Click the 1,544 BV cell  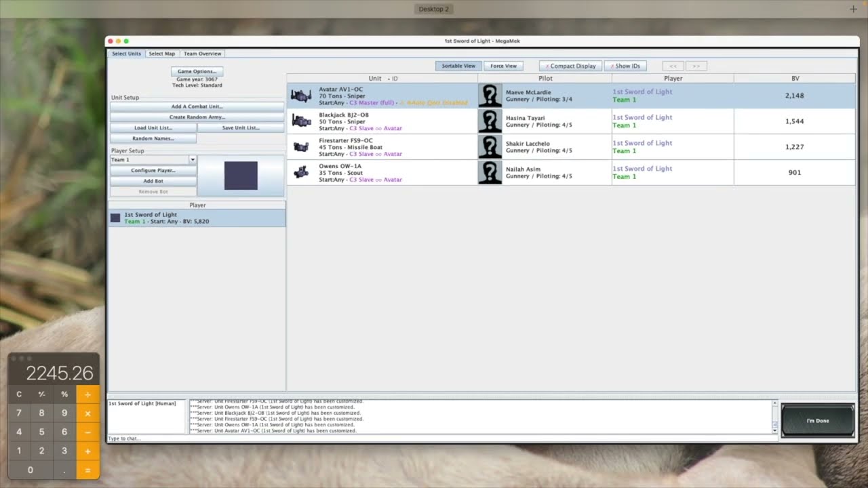(795, 121)
